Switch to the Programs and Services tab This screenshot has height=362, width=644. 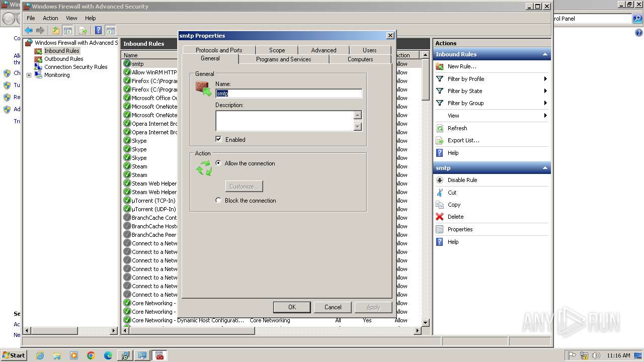283,59
